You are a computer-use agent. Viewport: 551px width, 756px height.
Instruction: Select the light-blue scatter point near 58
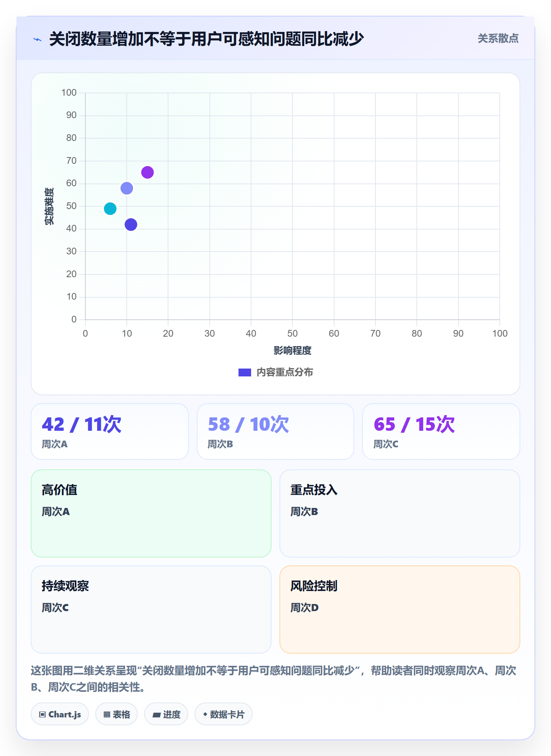pos(127,188)
